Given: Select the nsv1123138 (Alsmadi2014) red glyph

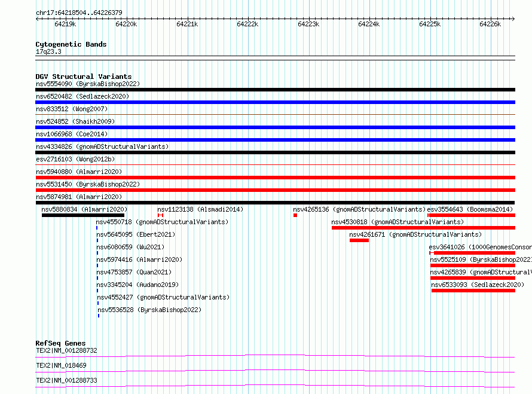Looking at the screenshot, I should [x=160, y=215].
